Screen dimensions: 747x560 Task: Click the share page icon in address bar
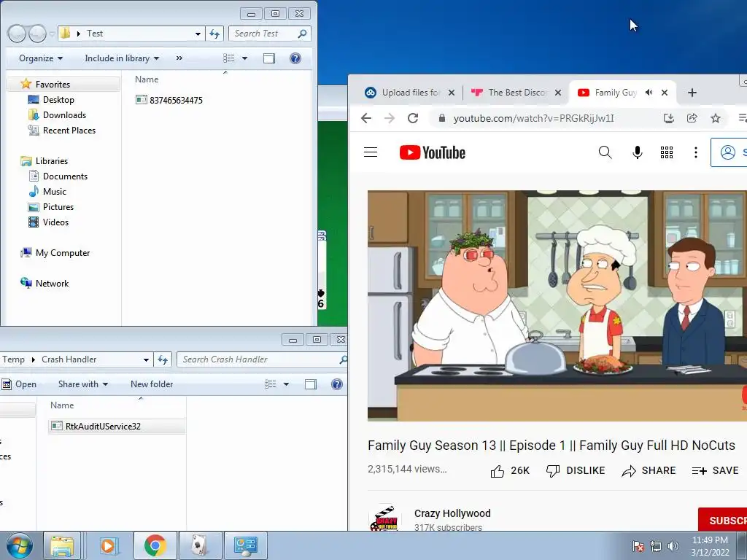692,118
